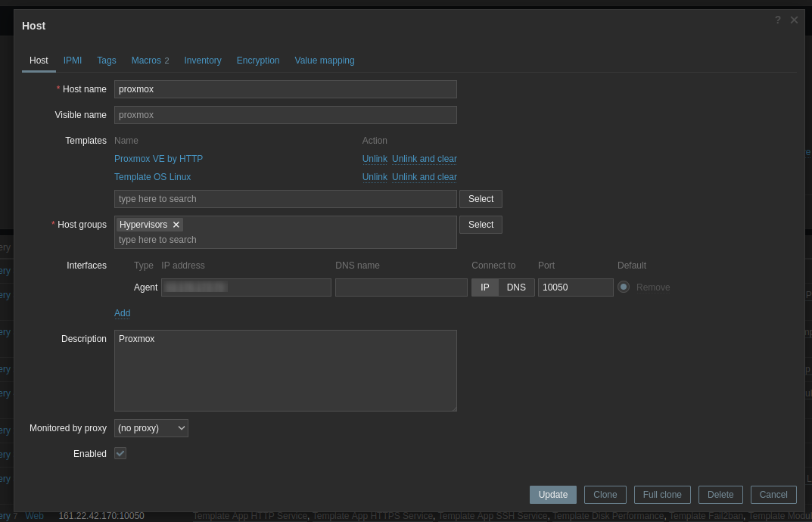The width and height of the screenshot is (812, 522).
Task: Uncheck the Enabled checkbox
Action: click(x=120, y=453)
